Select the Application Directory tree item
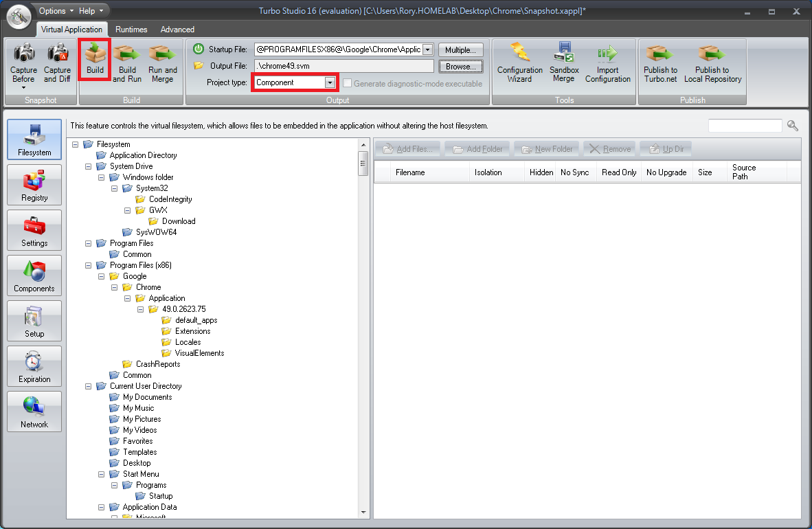This screenshot has height=529, width=812. point(143,155)
